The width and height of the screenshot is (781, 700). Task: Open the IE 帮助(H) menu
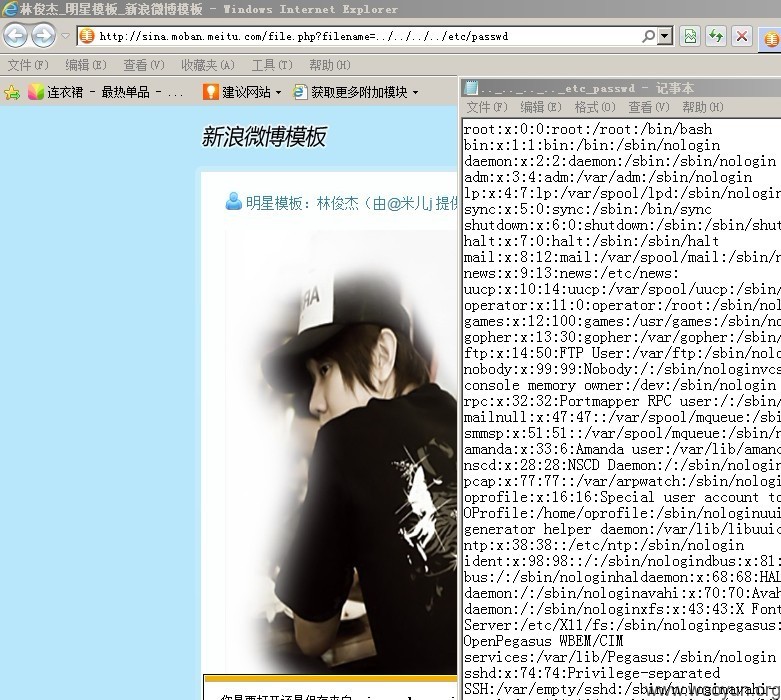click(330, 65)
